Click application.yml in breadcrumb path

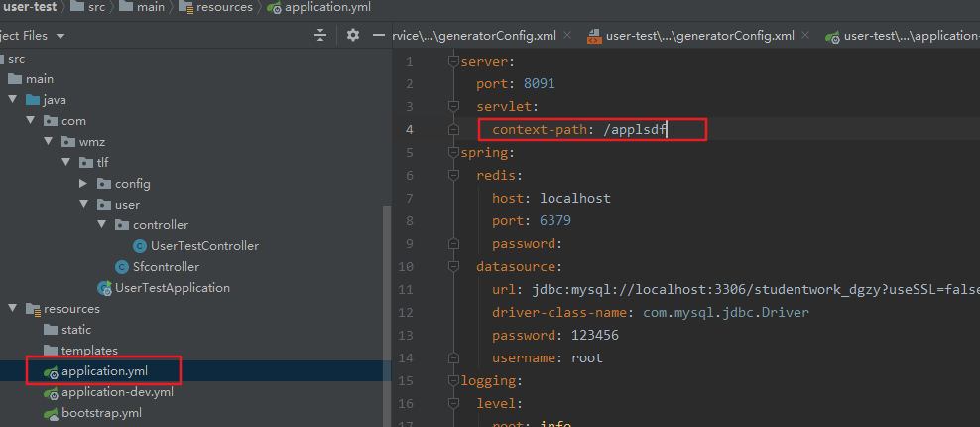[327, 7]
